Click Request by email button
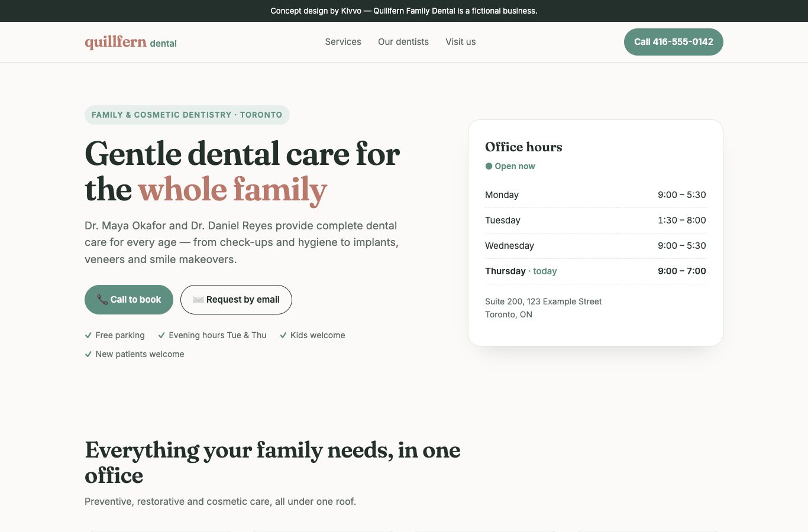 coord(236,300)
